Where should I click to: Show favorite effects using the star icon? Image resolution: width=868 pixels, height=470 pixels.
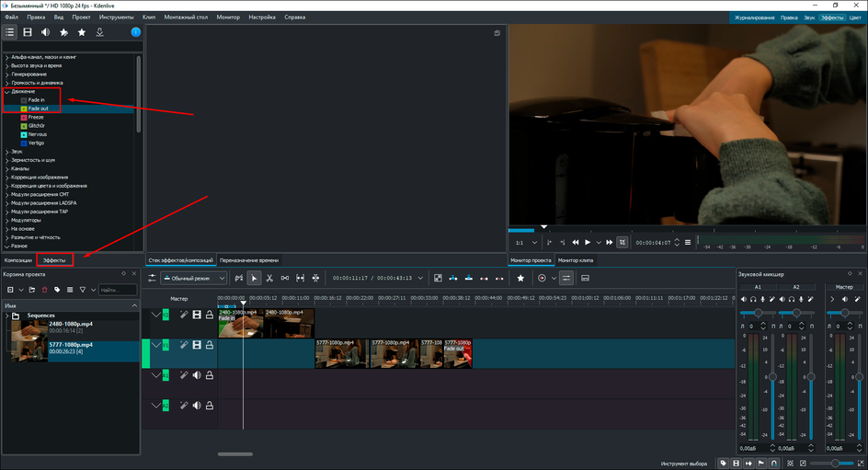coord(82,32)
